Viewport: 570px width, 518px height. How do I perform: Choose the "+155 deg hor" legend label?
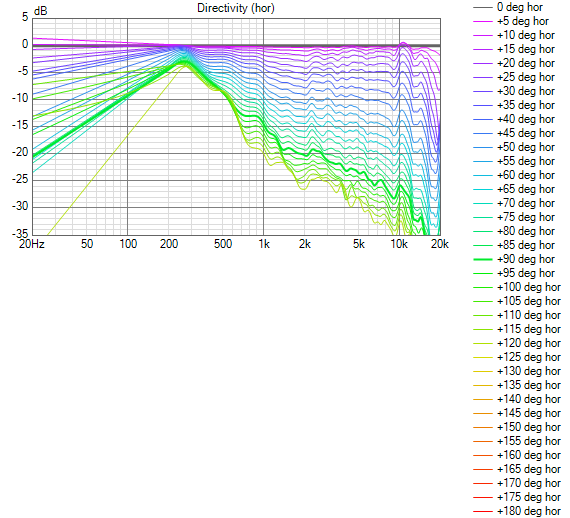529,441
